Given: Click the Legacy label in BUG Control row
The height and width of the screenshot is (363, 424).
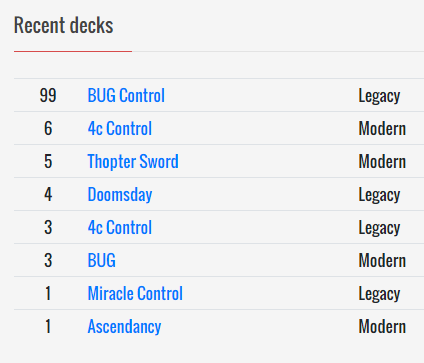Looking at the screenshot, I should [379, 96].
